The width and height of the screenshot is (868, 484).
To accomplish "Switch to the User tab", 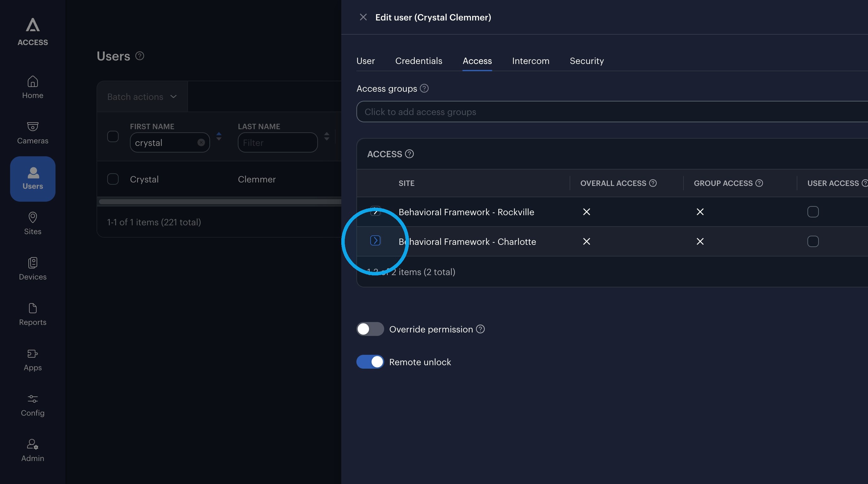I will (366, 61).
